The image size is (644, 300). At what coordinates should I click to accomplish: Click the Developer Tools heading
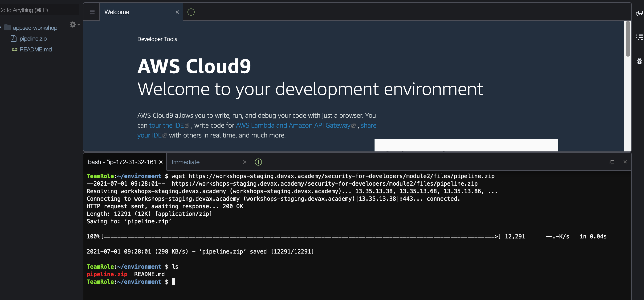click(x=157, y=39)
